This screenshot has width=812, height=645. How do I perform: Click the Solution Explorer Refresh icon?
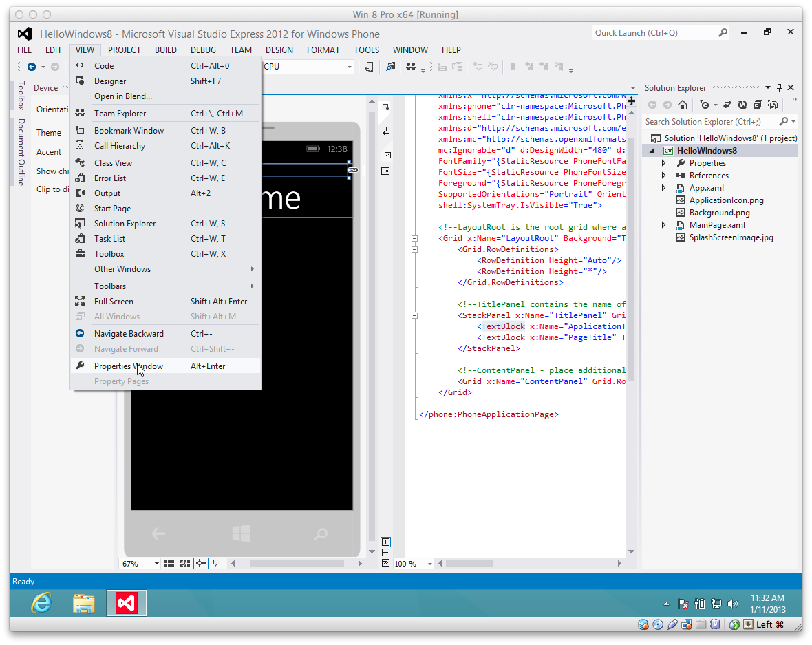coord(742,105)
